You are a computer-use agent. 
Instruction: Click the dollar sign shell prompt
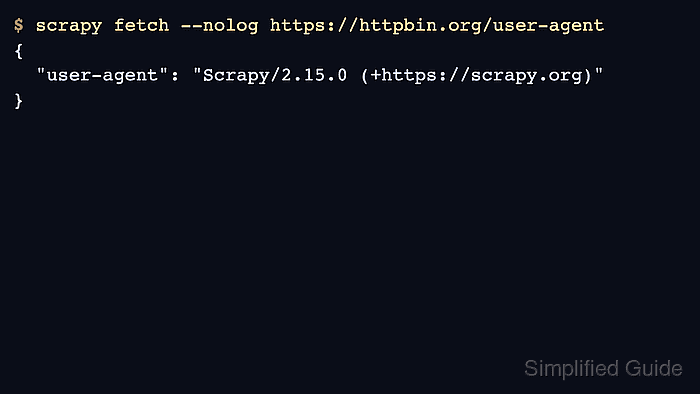tap(18, 25)
